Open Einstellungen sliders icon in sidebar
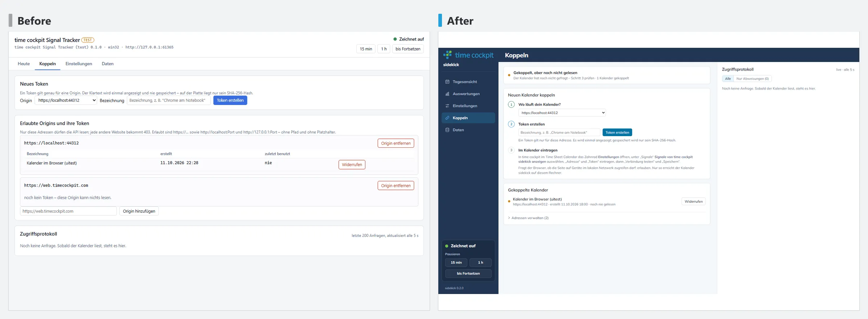Screen dimensions: 868x319 (447, 106)
